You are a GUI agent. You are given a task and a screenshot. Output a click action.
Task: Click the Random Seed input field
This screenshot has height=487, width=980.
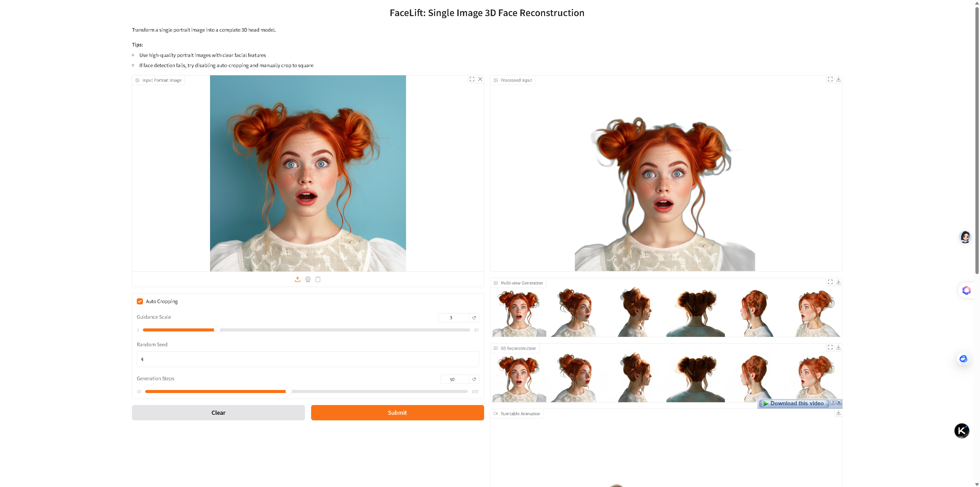point(307,359)
